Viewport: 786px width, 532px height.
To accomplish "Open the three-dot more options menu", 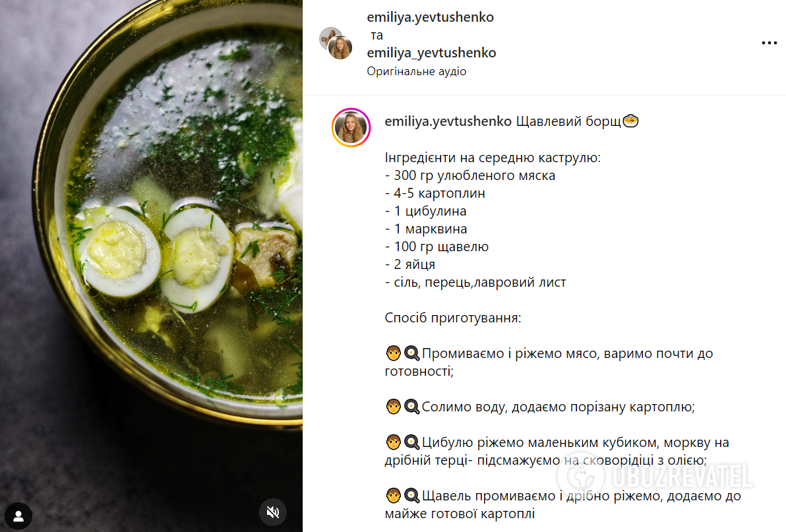I will click(769, 43).
